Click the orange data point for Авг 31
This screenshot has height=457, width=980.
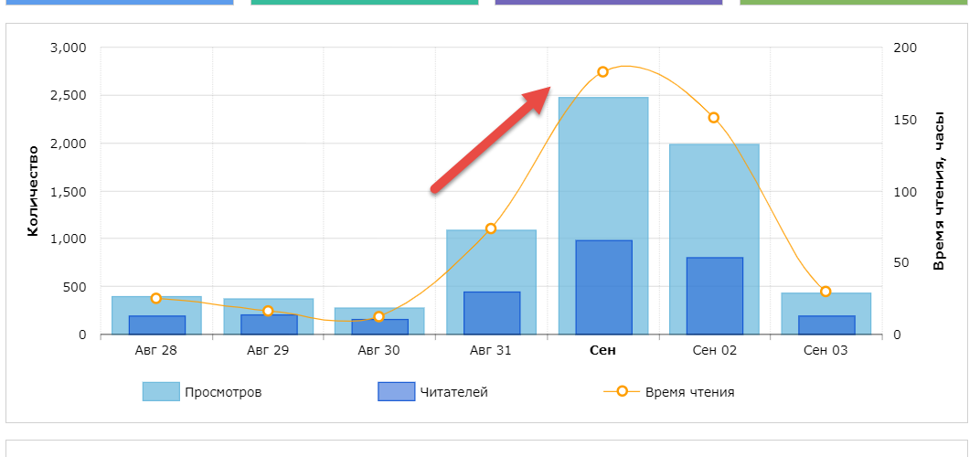pyautogui.click(x=491, y=228)
